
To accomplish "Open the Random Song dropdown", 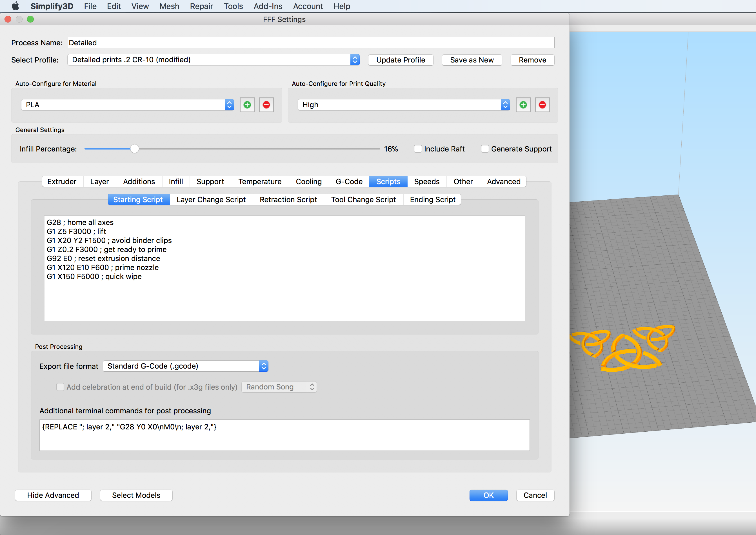I will [279, 387].
